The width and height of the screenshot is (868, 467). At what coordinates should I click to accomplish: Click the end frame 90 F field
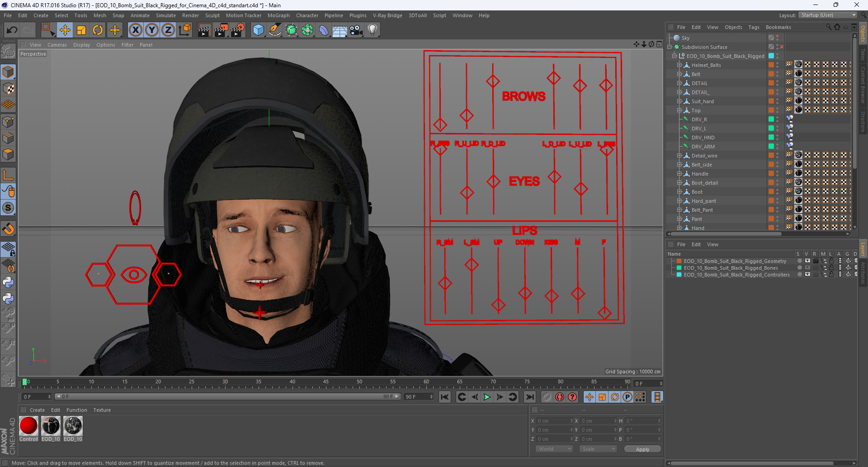(419, 397)
